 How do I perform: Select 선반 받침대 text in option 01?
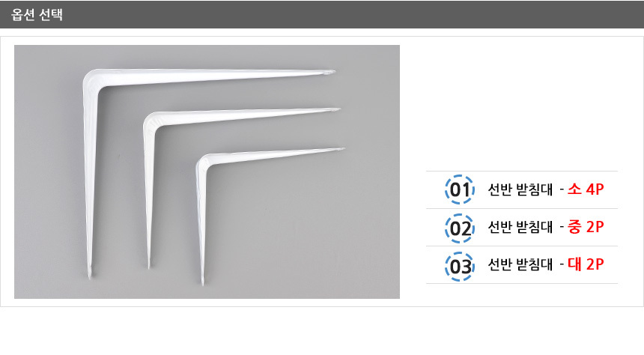520,189
